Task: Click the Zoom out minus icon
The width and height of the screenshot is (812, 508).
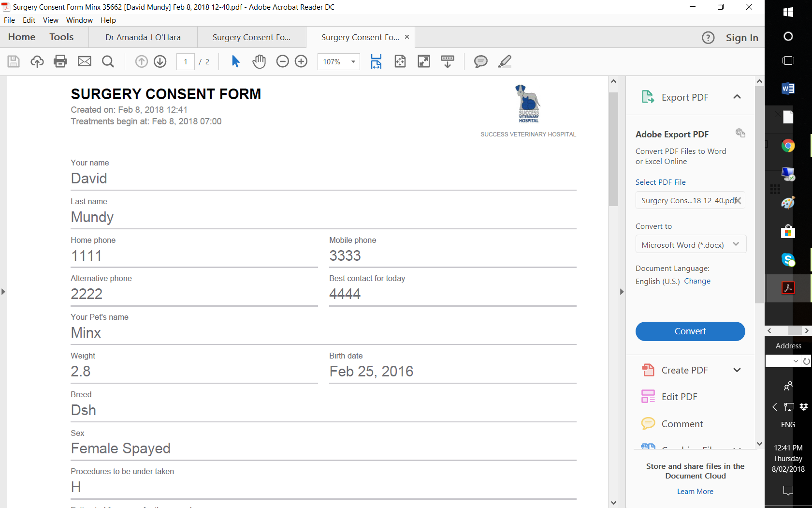Action: (282, 61)
